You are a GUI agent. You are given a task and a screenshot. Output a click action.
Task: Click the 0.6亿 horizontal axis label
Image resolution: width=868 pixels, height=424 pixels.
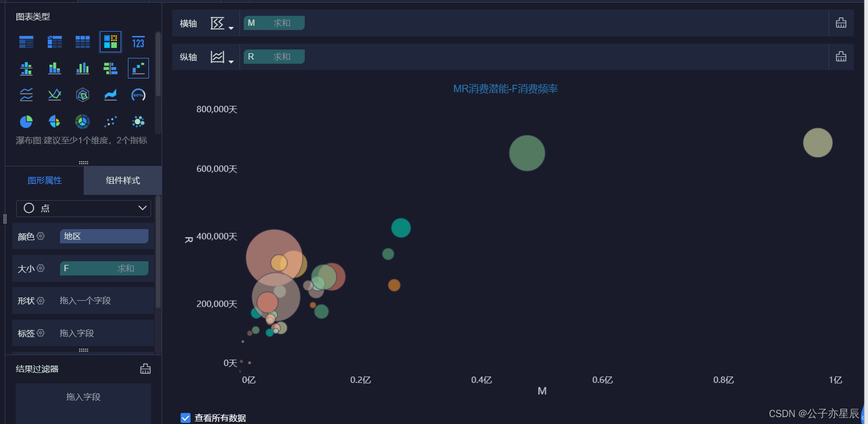(x=603, y=380)
